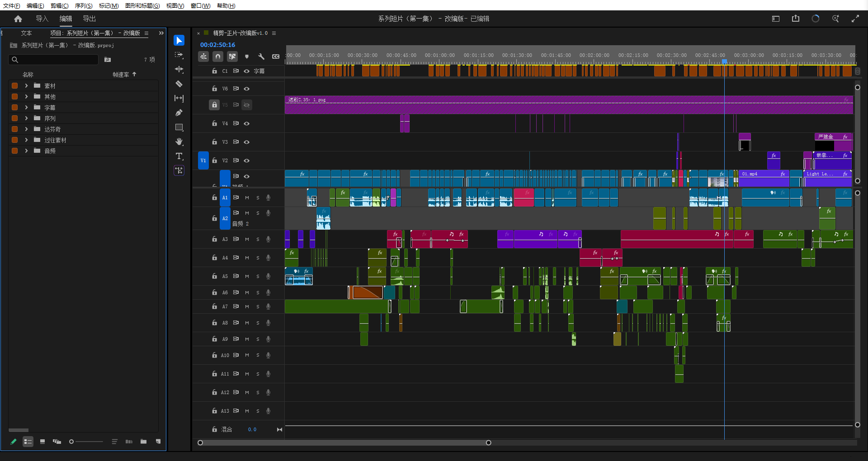Open the 序列(S) menu
Viewport: 868px width, 461px height.
[x=84, y=5]
